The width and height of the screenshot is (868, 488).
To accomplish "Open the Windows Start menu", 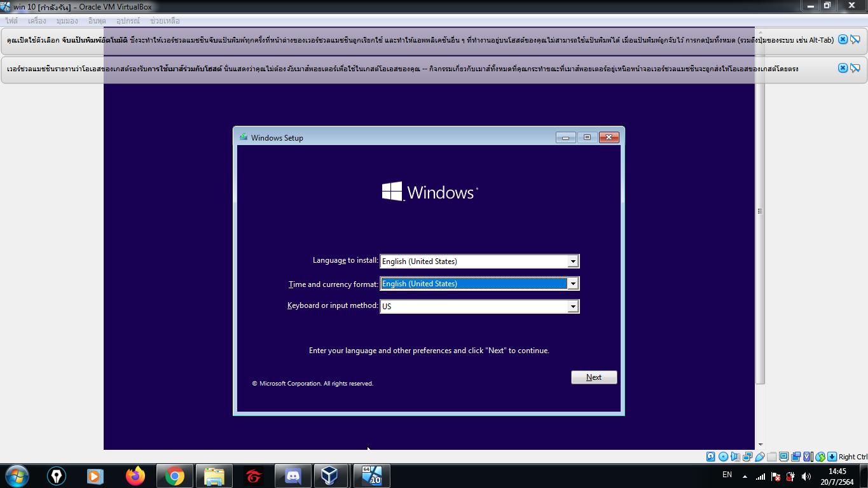I will tap(17, 475).
